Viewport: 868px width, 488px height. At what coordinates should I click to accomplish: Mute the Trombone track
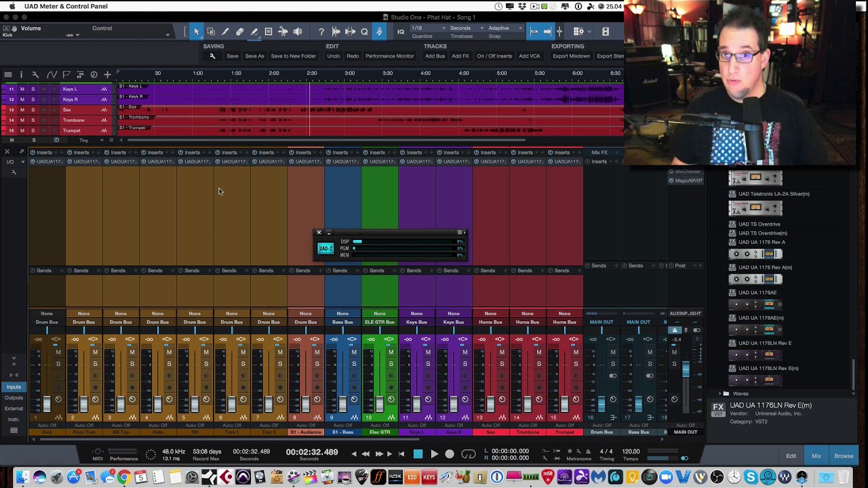(x=22, y=120)
